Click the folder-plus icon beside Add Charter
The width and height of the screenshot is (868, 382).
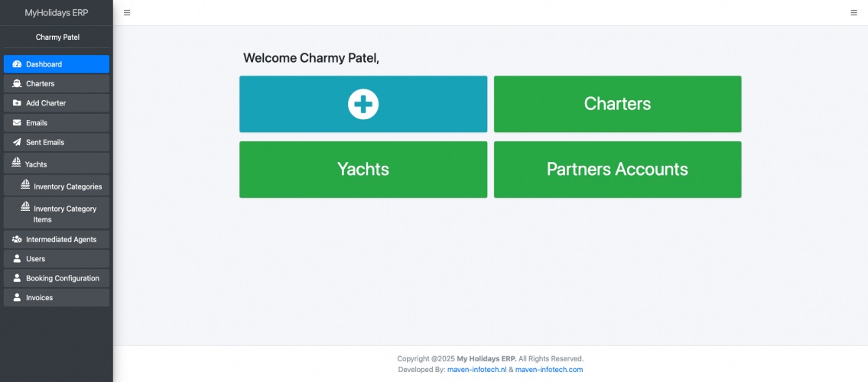pyautogui.click(x=17, y=103)
